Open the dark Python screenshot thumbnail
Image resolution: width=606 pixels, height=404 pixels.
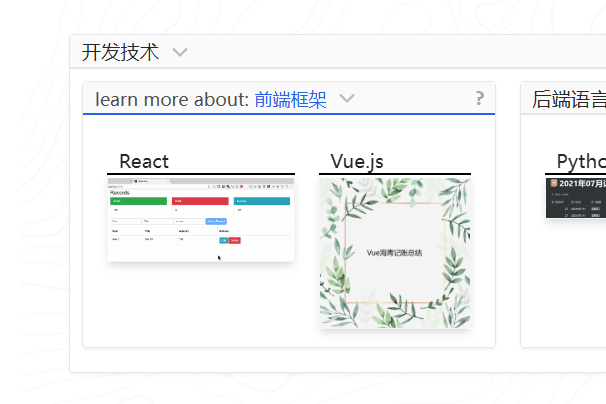click(x=576, y=198)
